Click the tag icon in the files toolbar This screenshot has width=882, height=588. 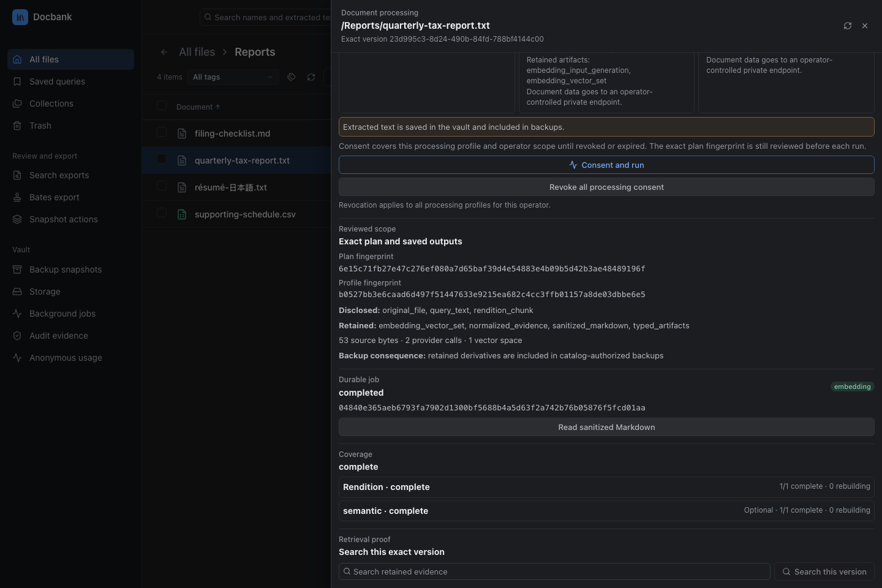(x=292, y=77)
